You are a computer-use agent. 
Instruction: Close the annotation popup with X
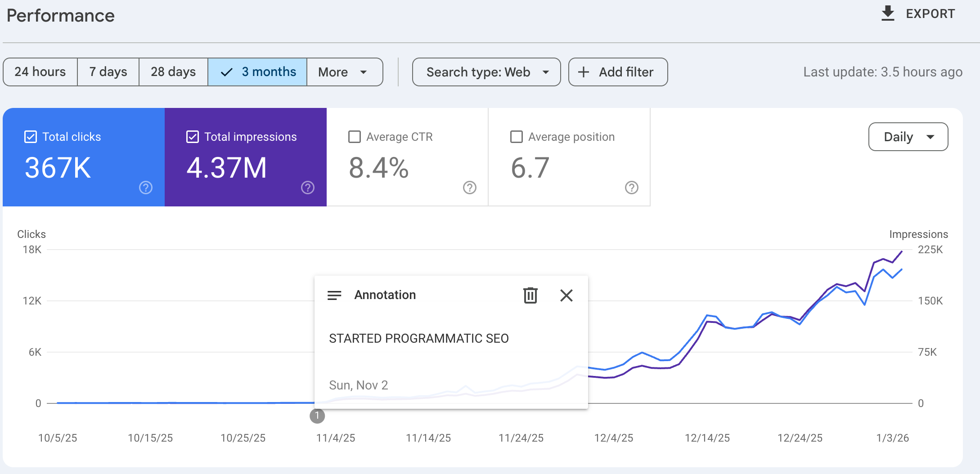coord(566,295)
